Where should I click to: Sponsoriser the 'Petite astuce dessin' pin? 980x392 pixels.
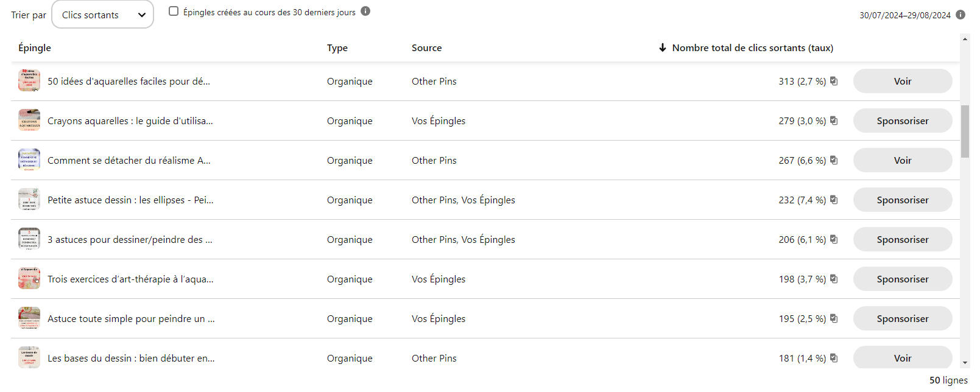903,200
